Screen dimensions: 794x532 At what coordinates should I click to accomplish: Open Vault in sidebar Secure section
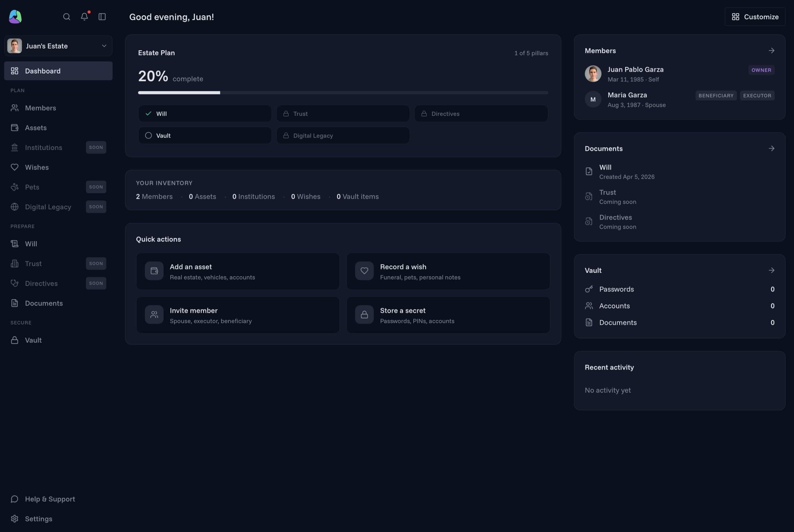(58, 340)
